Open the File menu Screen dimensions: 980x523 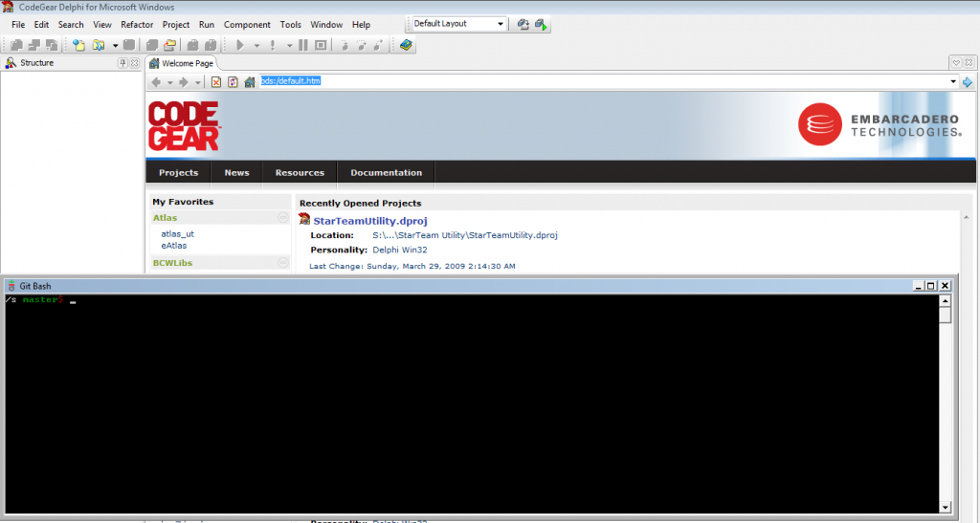18,24
